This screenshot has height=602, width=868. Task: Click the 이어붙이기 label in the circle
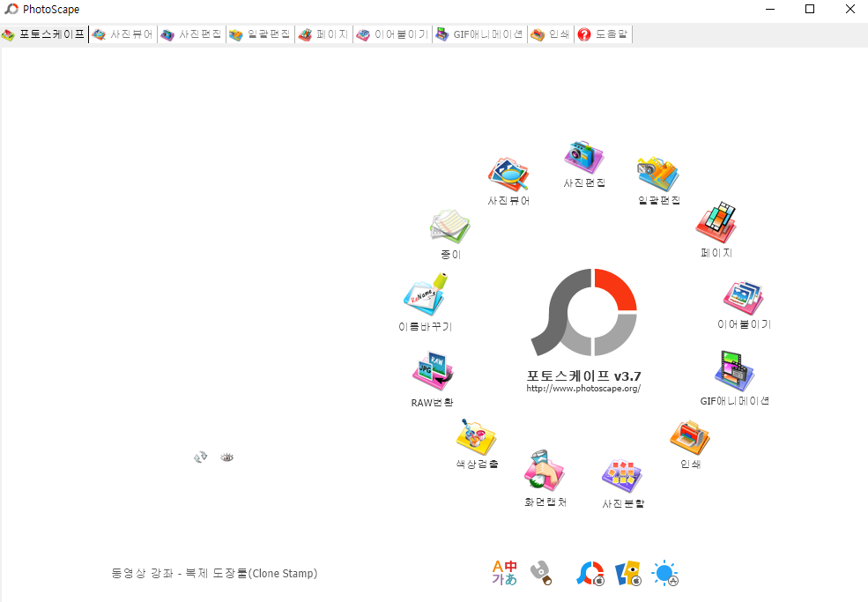[x=744, y=324]
